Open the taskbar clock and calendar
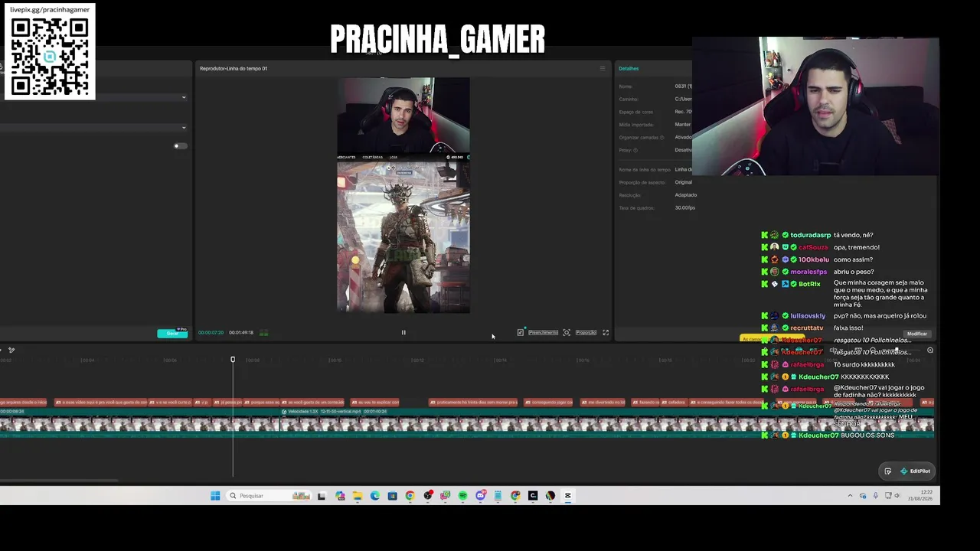Viewport: 980px width, 551px height. [921, 496]
